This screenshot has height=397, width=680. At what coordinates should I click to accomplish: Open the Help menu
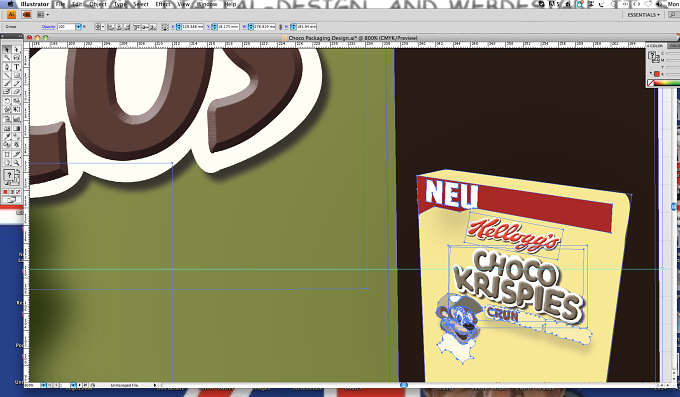pos(230,4)
